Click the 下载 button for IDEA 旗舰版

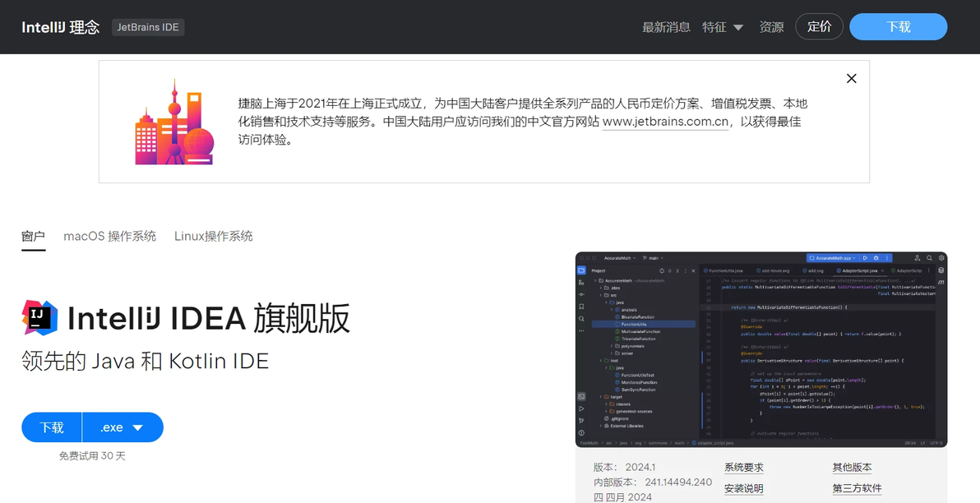[52, 427]
